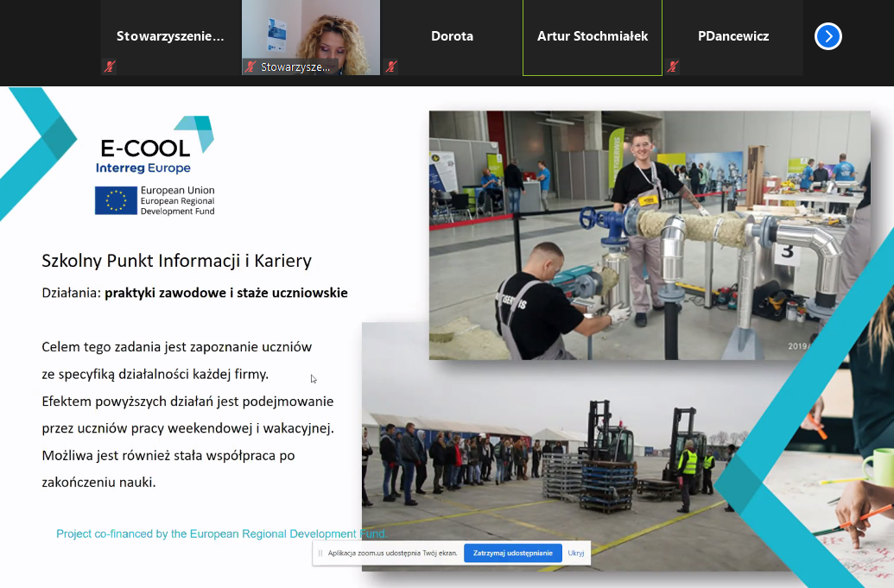Click the Ukryj link
Screen dimensions: 894x588
[x=576, y=553]
